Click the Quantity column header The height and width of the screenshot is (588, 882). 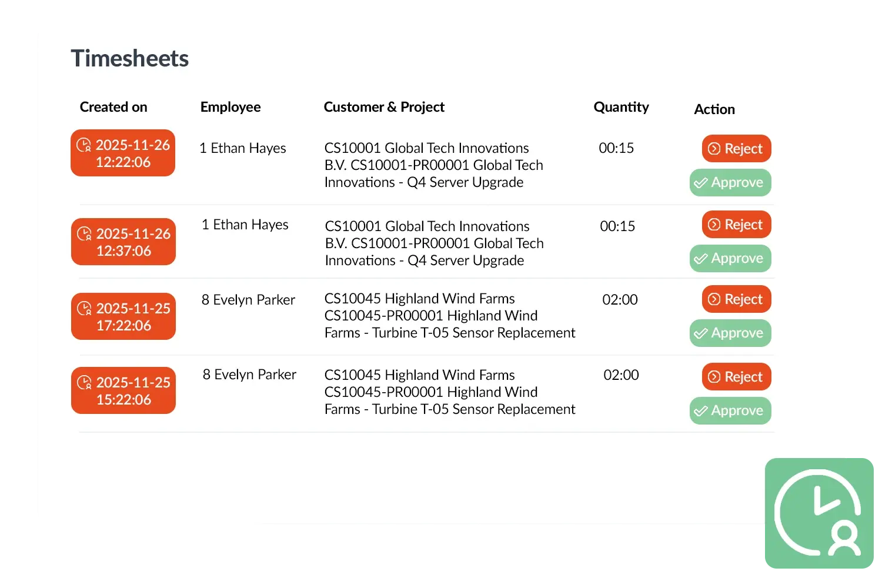pos(621,107)
